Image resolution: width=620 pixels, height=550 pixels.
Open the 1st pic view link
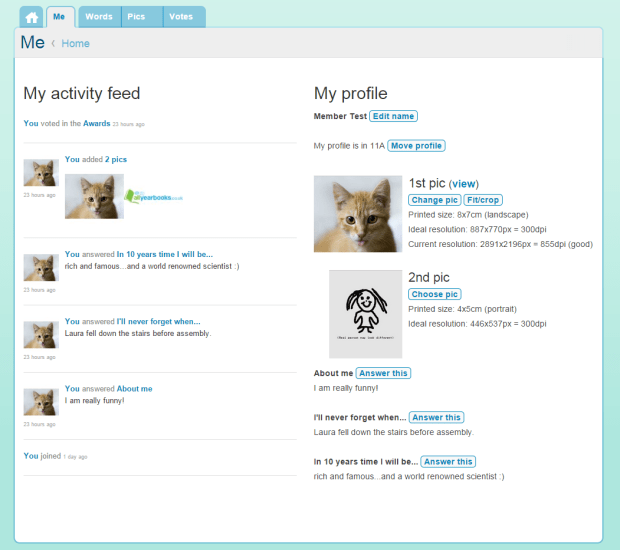(x=464, y=184)
